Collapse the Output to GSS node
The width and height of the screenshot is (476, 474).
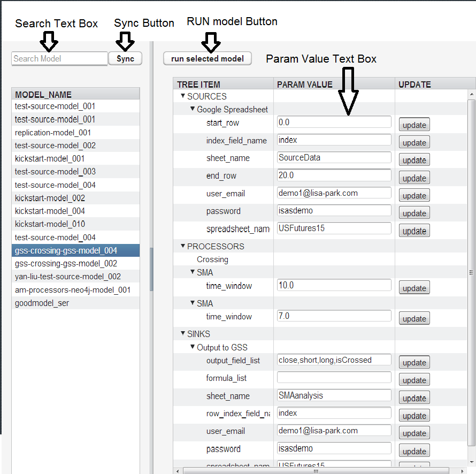[193, 347]
